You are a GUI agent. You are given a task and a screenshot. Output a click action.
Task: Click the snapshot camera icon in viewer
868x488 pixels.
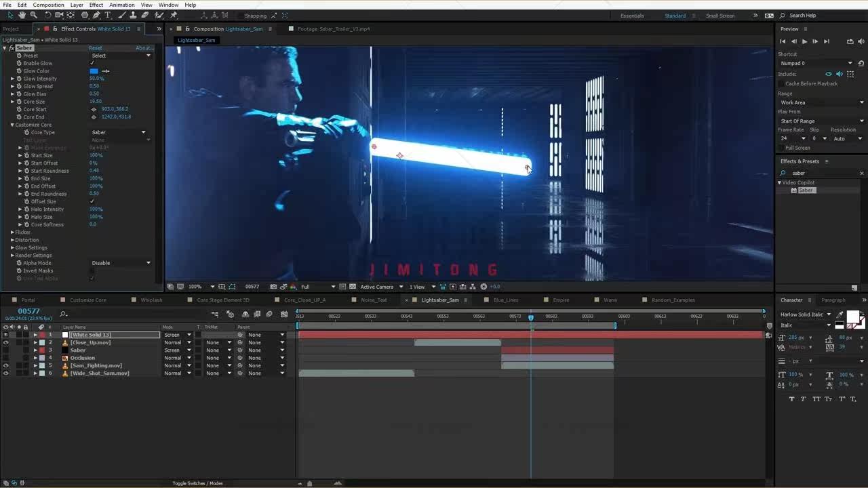(273, 287)
